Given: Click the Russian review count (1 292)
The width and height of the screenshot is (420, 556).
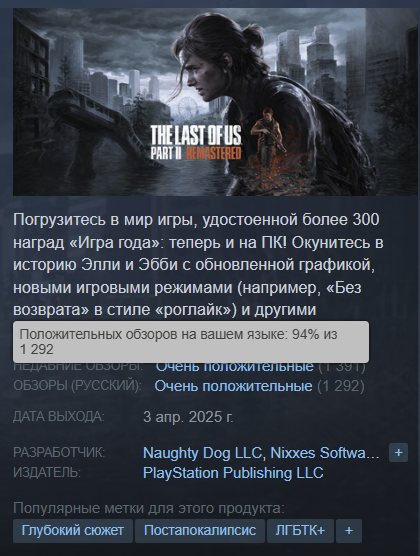Looking at the screenshot, I should point(341,386).
